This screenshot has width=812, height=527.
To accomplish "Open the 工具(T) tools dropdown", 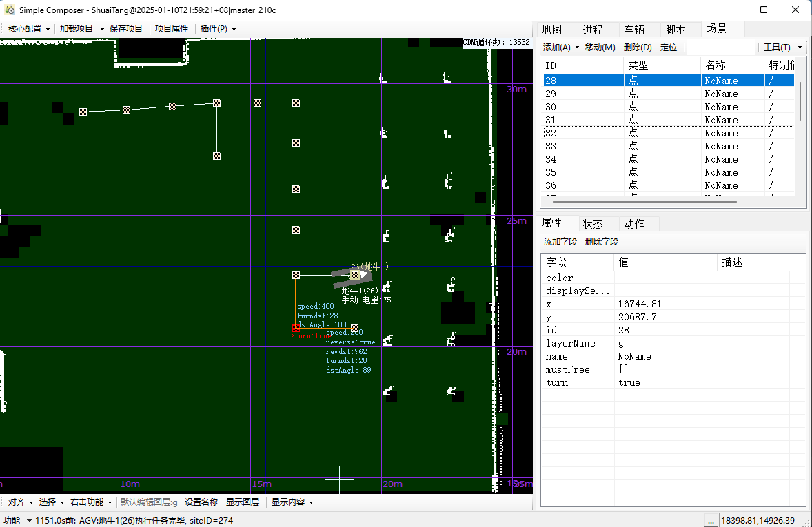I will tap(782, 48).
